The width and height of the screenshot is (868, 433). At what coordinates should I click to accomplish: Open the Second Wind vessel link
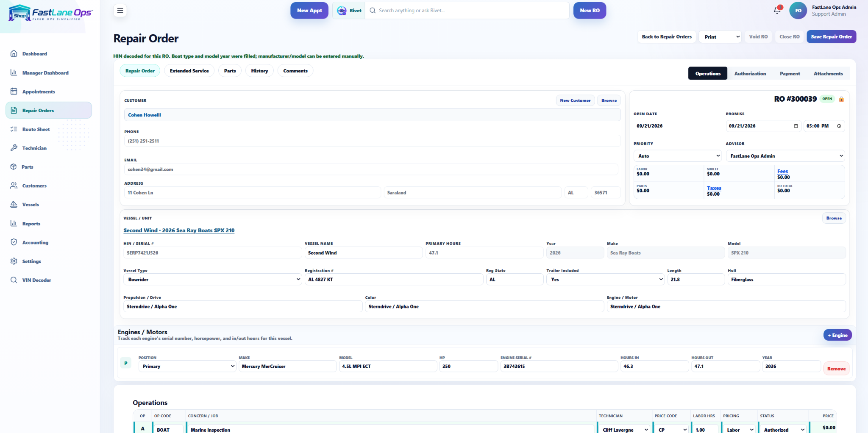point(179,230)
